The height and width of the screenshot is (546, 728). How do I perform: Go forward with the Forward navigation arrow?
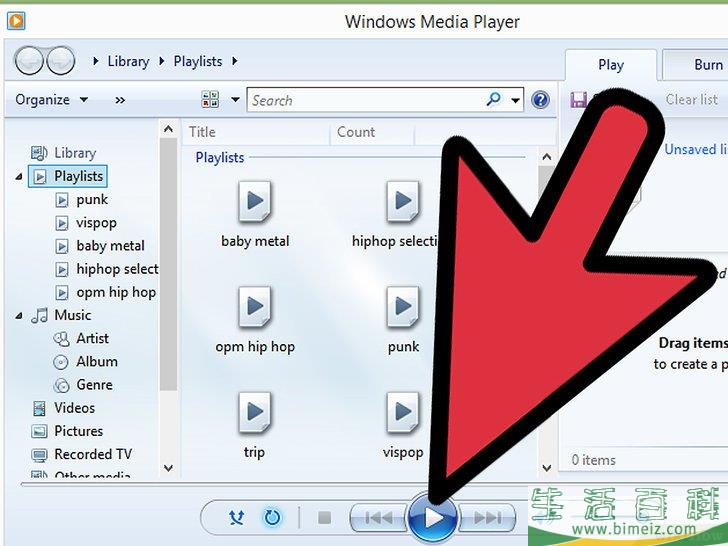click(x=61, y=61)
